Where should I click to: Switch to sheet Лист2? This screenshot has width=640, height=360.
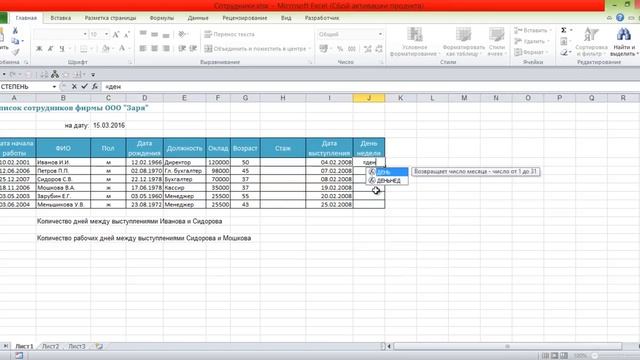pos(51,346)
